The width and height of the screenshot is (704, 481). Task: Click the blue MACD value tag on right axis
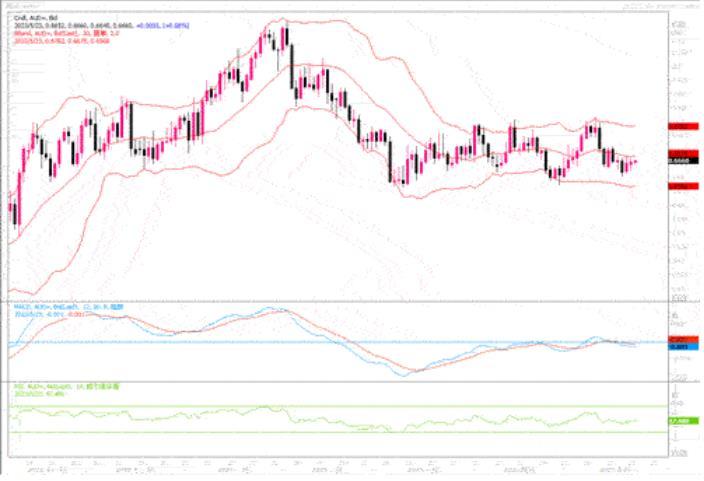click(x=683, y=347)
